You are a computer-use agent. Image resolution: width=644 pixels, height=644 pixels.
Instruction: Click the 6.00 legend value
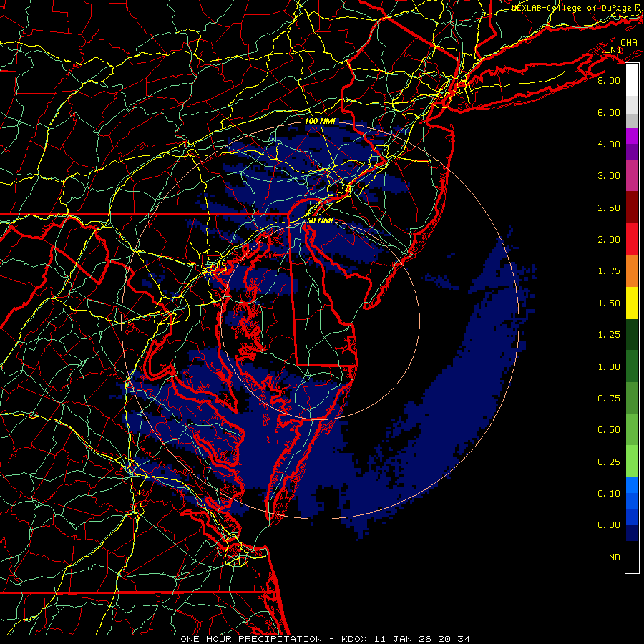pyautogui.click(x=609, y=112)
